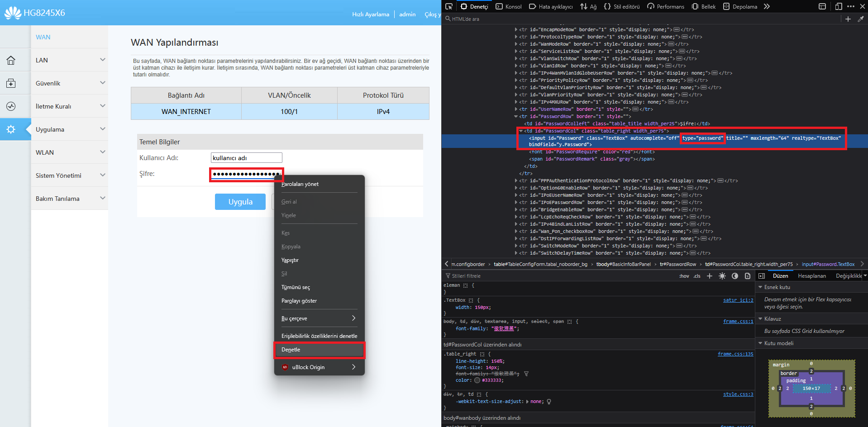Select tbody#BasicInfoBarPanel breadcrumb
This screenshot has width=868, height=427.
[623, 264]
